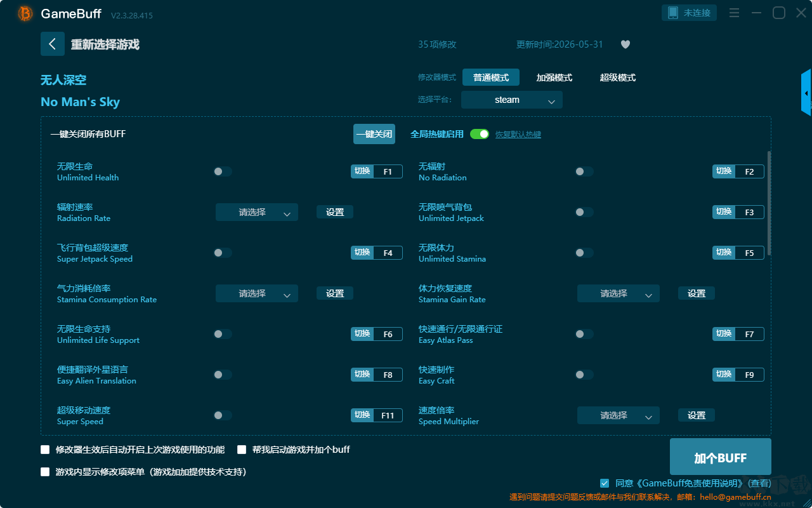Click the 35项修改 count text
This screenshot has height=508, width=812.
click(437, 44)
